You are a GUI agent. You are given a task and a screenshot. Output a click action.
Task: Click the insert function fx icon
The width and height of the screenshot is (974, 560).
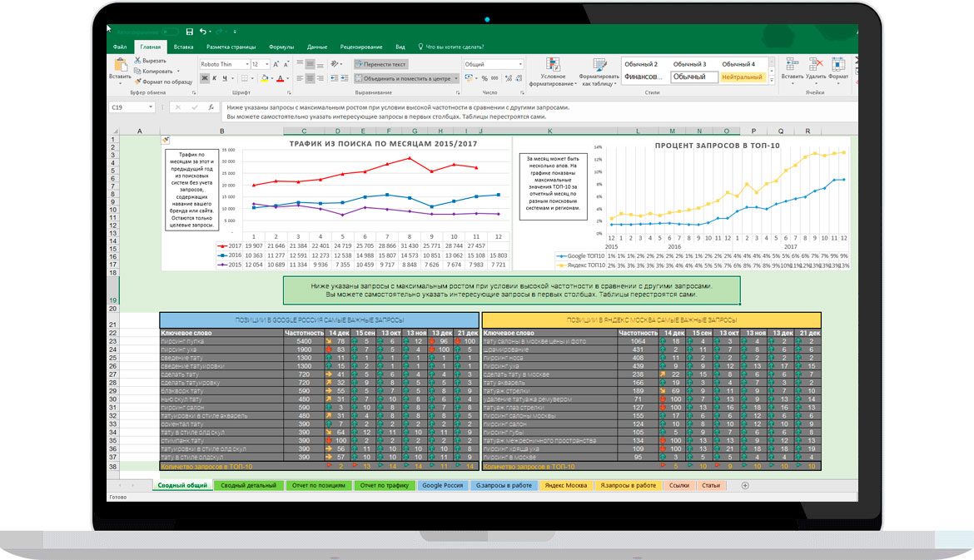[210, 107]
